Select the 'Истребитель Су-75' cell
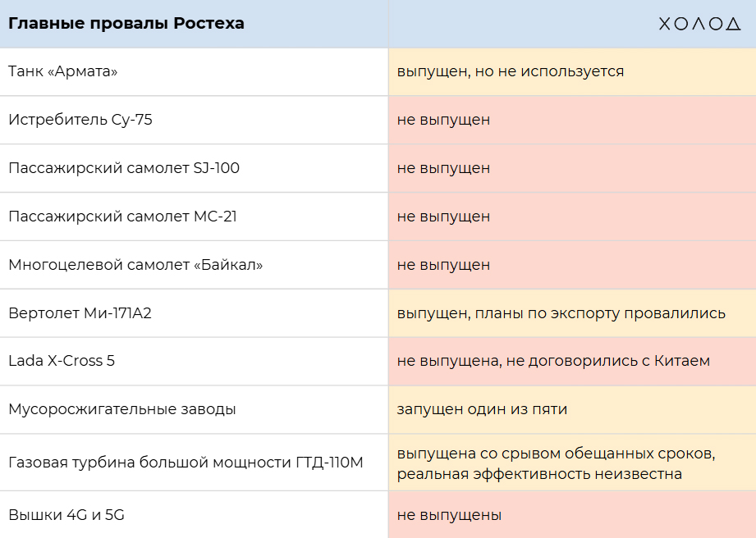The width and height of the screenshot is (756, 538). click(80, 120)
